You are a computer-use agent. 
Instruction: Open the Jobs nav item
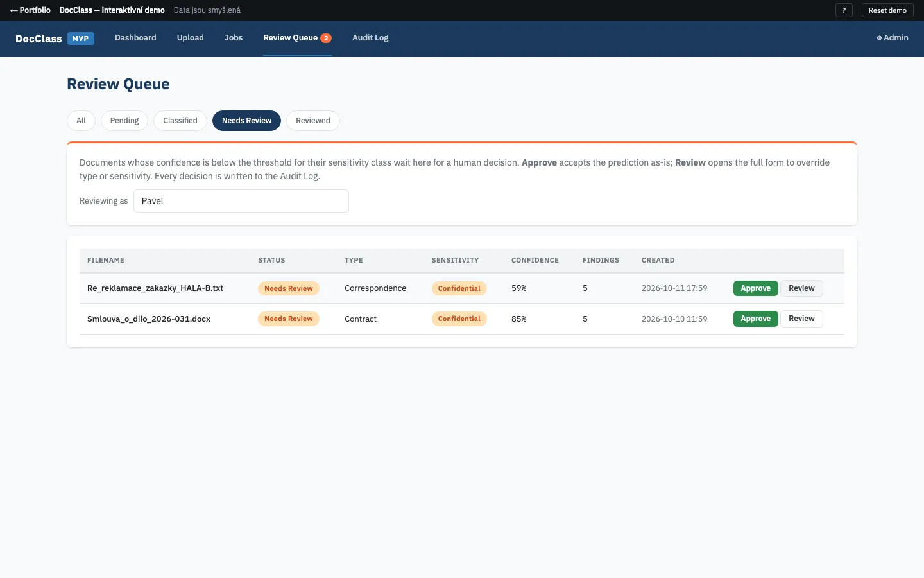[234, 38]
